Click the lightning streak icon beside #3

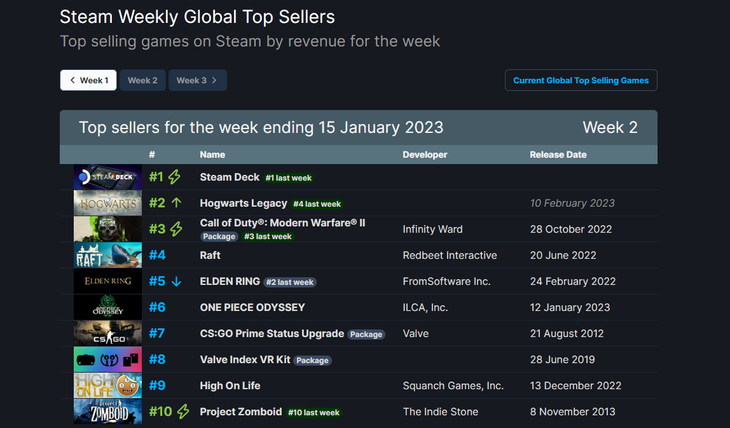coord(176,229)
